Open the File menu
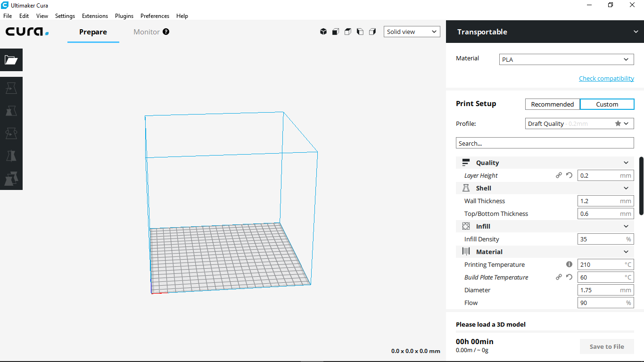The width and height of the screenshot is (644, 362). 8,16
